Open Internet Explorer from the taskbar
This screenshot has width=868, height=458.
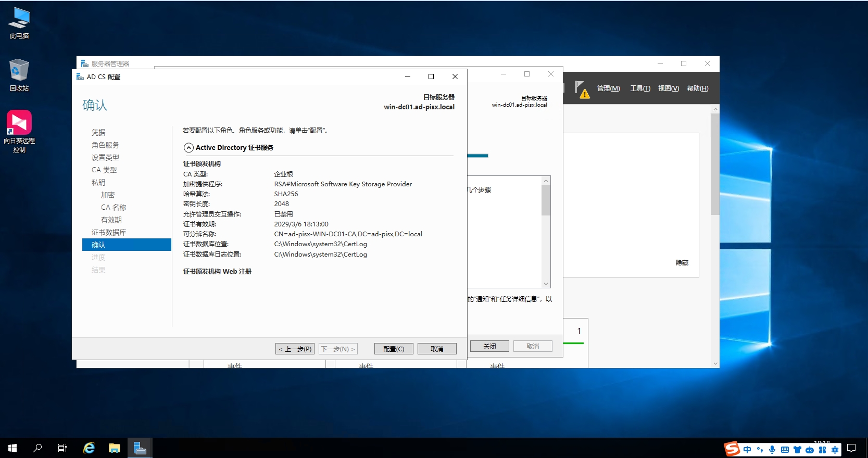tap(89, 448)
